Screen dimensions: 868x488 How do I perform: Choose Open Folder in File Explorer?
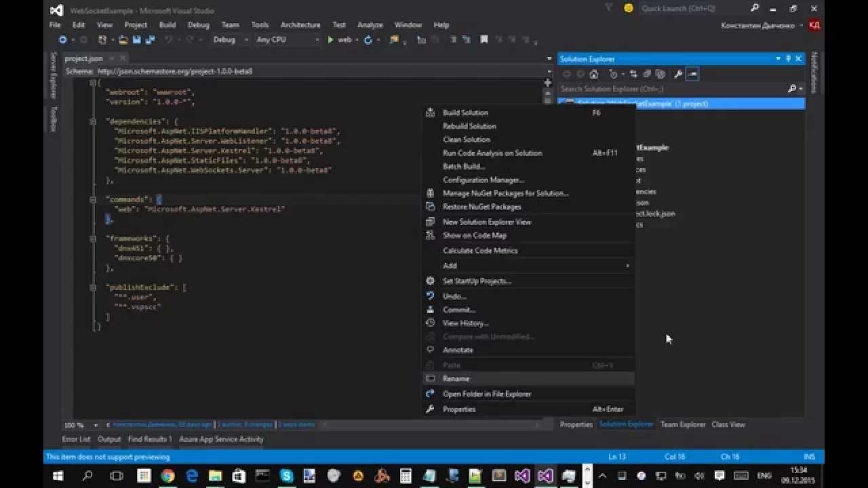coord(529,394)
